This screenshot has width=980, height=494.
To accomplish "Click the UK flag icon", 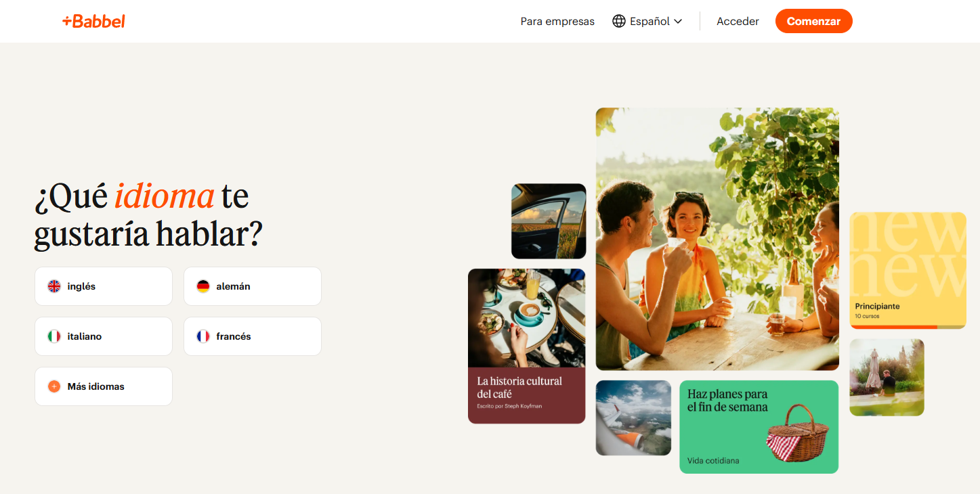I will pyautogui.click(x=54, y=286).
